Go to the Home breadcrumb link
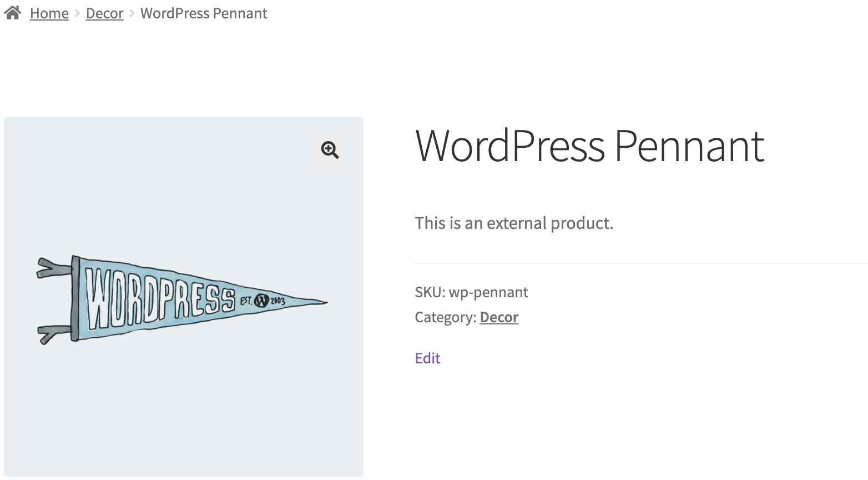The width and height of the screenshot is (868, 480). click(x=49, y=13)
